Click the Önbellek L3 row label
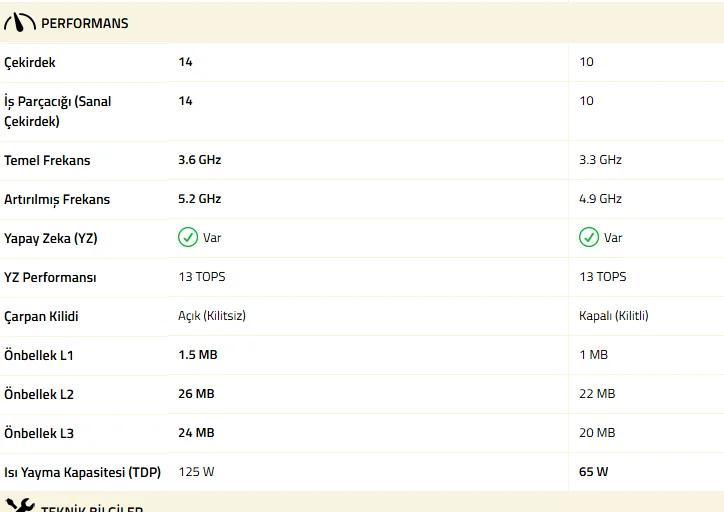The width and height of the screenshot is (724, 512). tap(39, 433)
